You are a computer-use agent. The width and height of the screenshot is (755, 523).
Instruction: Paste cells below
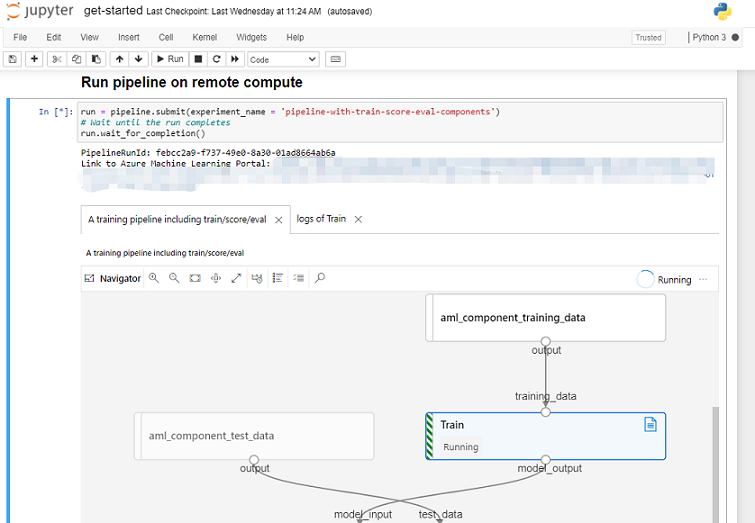click(x=96, y=59)
